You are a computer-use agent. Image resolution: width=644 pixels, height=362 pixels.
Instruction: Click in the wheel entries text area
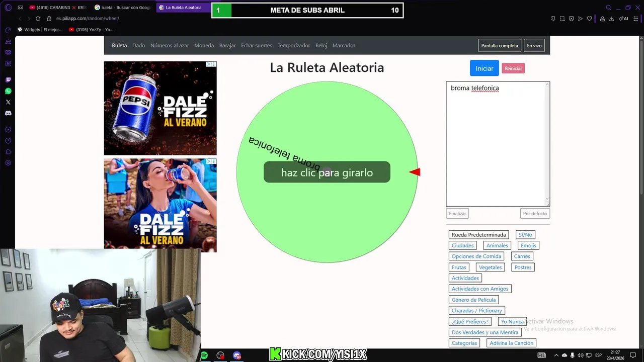[x=498, y=144]
